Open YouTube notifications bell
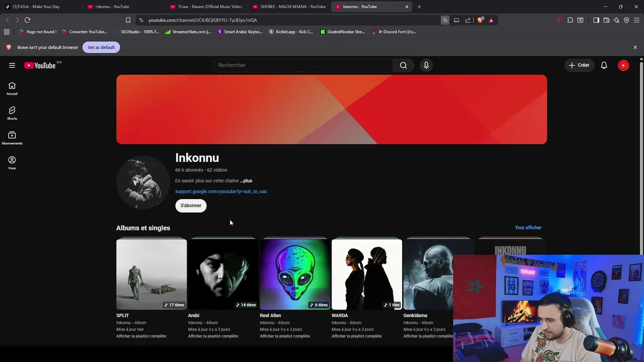 [604, 65]
